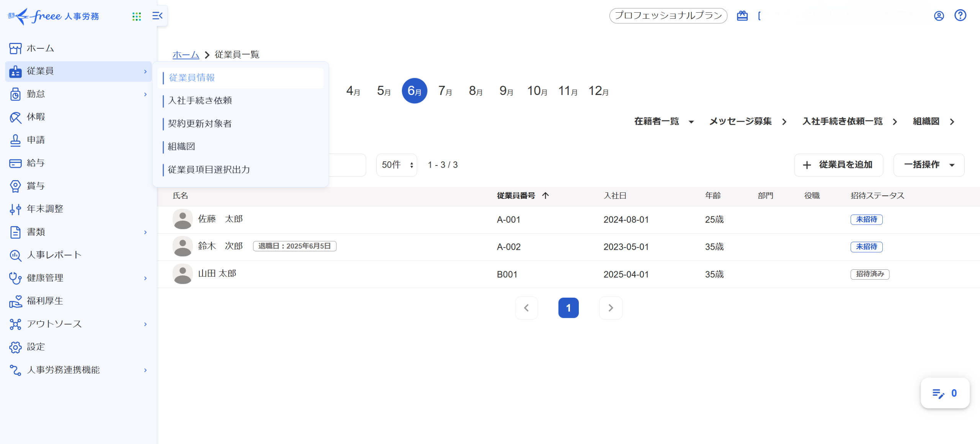Follow the ホーム breadcrumb link
The height and width of the screenshot is (444, 980).
pyautogui.click(x=186, y=55)
